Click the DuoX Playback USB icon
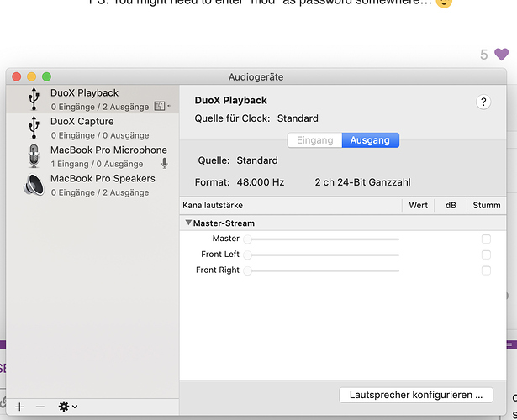 (x=34, y=99)
